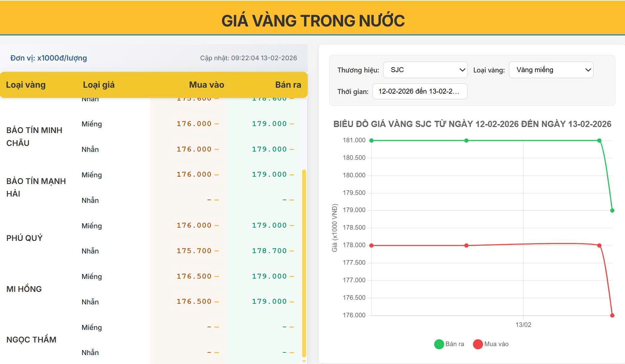Click the GIÁ VÀNG TRONG NƯỚC heading
The width and height of the screenshot is (625, 364).
313,21
